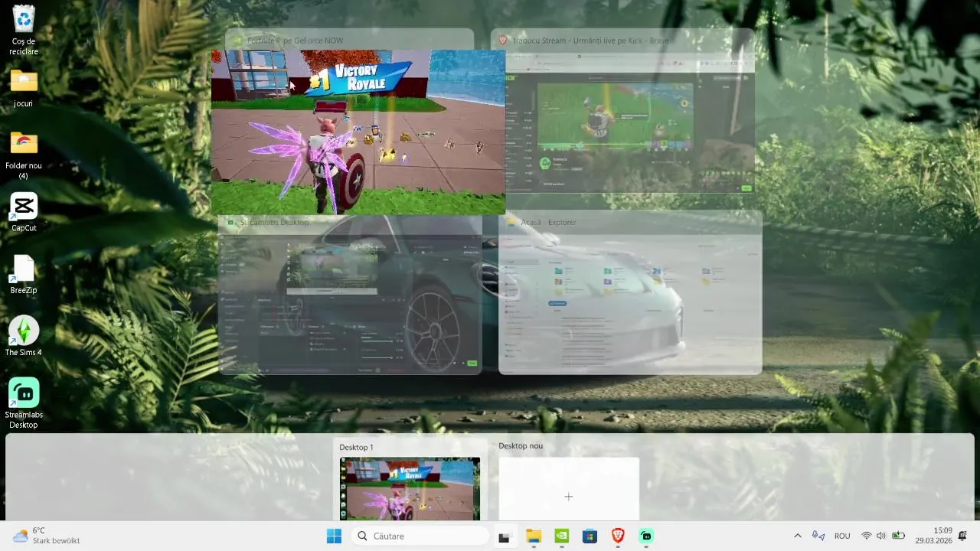Viewport: 980px width, 551px height.
Task: Launch the CapCut desktop shortcut
Action: (24, 212)
